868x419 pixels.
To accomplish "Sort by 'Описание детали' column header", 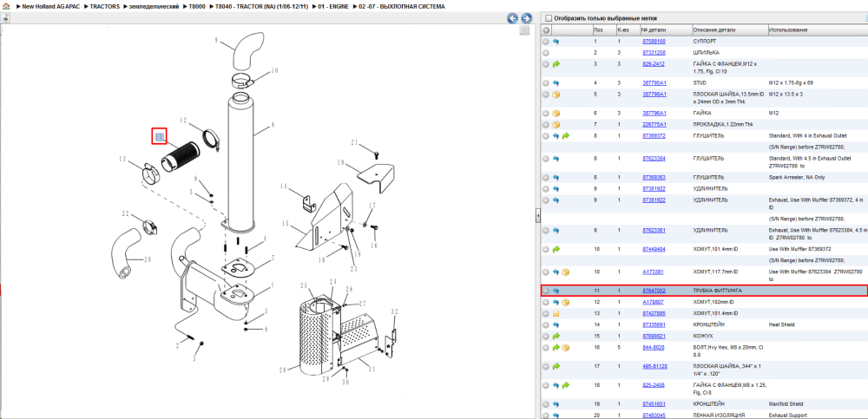I will (730, 29).
